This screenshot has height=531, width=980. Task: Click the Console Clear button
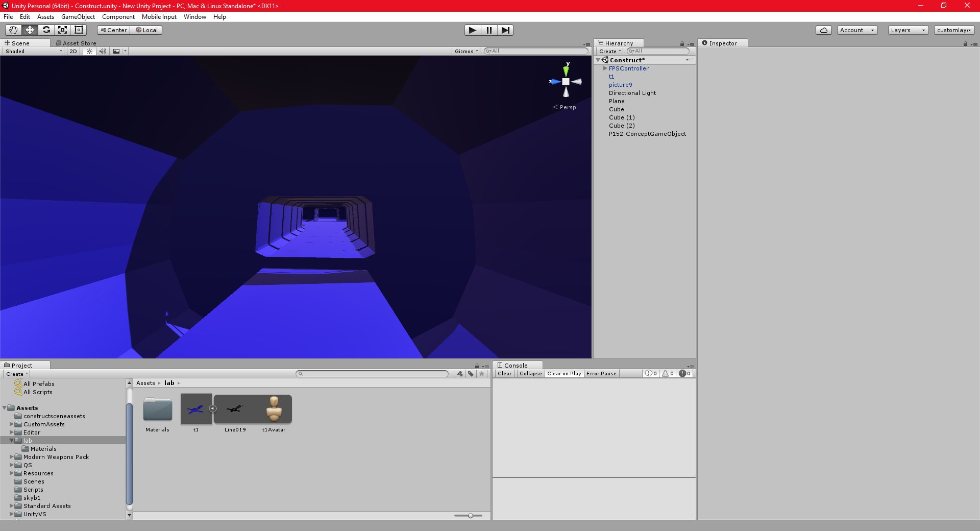pyautogui.click(x=504, y=373)
